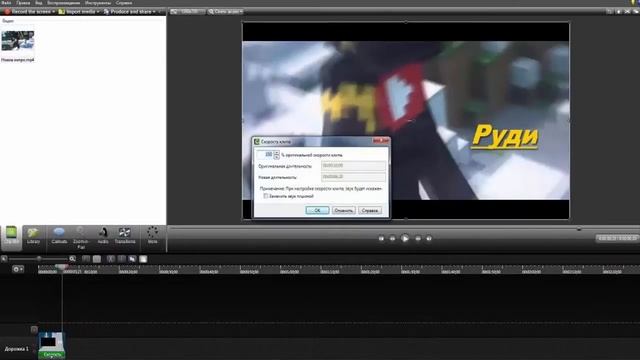
Task: Play the preview video
Action: [x=404, y=238]
